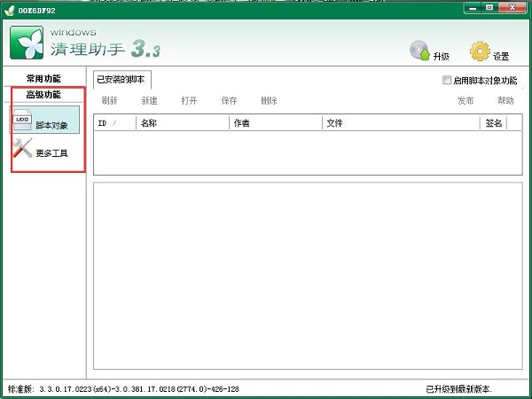Screen dimensions: 532x399
Task: Click the title bar app leaf icon
Action: point(9,11)
